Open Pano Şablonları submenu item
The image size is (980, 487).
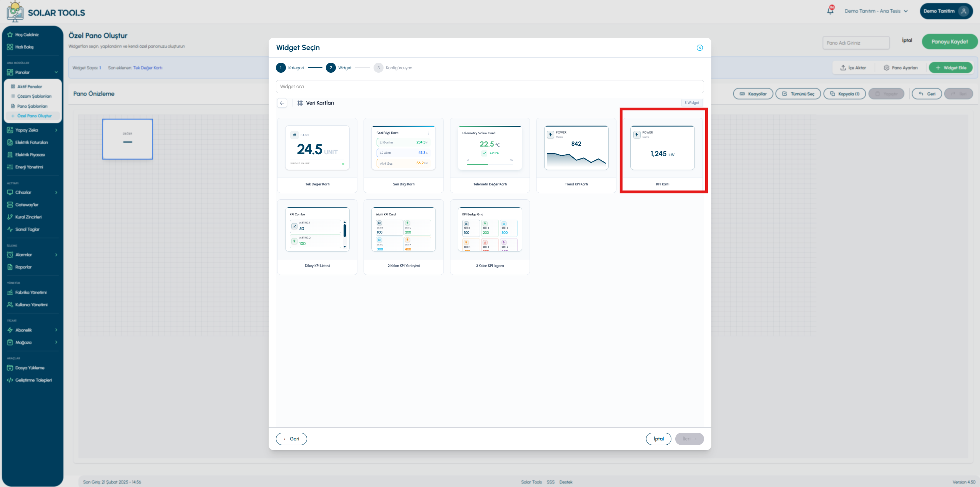(33, 106)
